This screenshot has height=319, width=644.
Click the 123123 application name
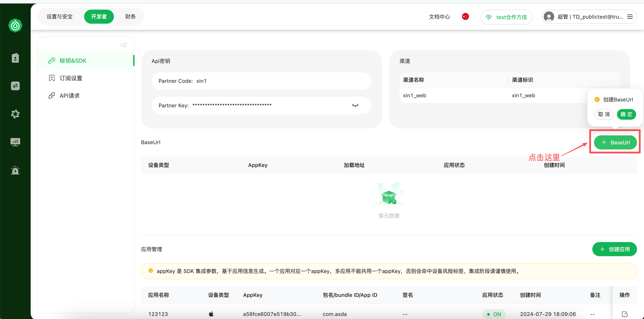[158, 314]
